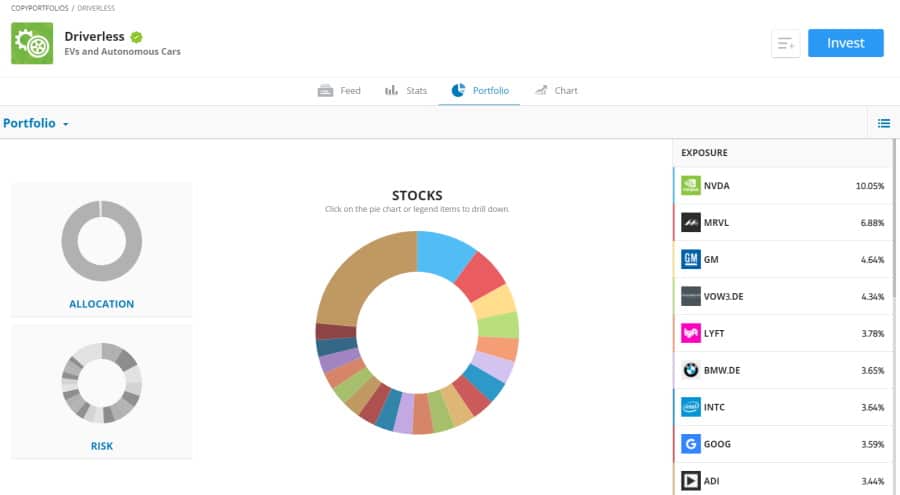Screen dimensions: 900x495
Task: Click the ADI logo icon
Action: 690,481
